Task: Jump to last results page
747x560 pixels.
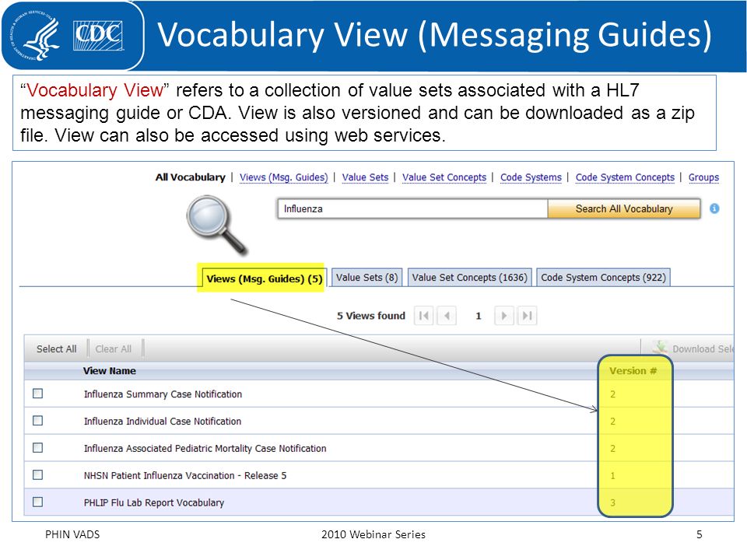Action: pyautogui.click(x=528, y=316)
